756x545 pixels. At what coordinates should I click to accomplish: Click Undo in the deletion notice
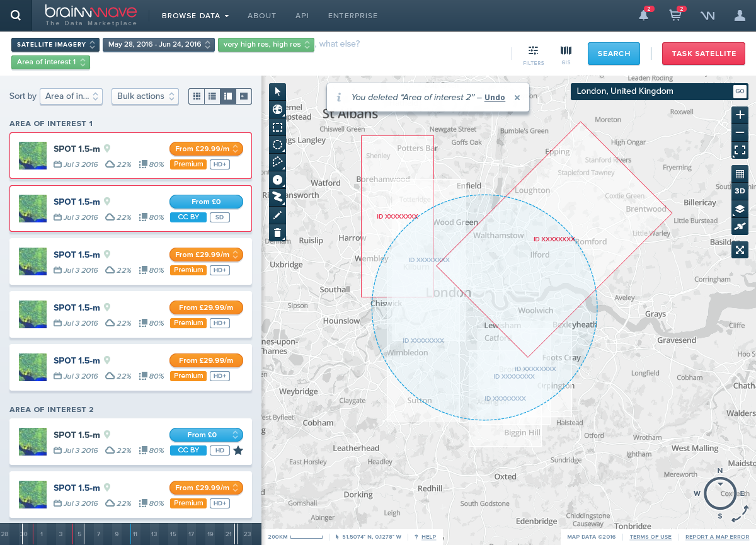coord(495,98)
